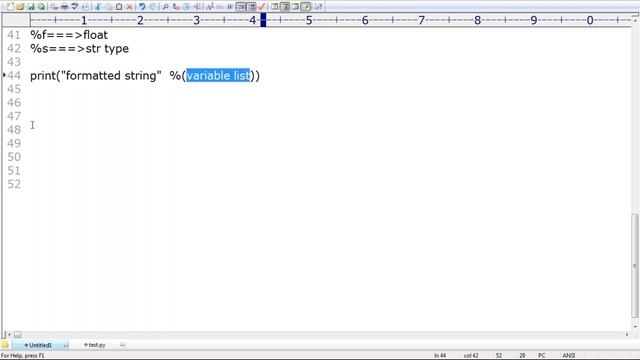
Task: Toggle the line numbers toolbar button
Action: tap(251, 7)
